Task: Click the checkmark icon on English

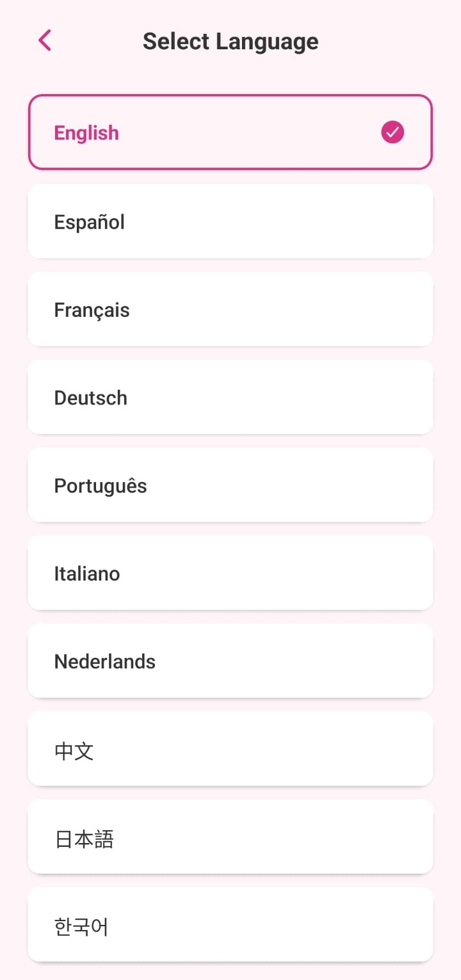Action: pyautogui.click(x=392, y=133)
